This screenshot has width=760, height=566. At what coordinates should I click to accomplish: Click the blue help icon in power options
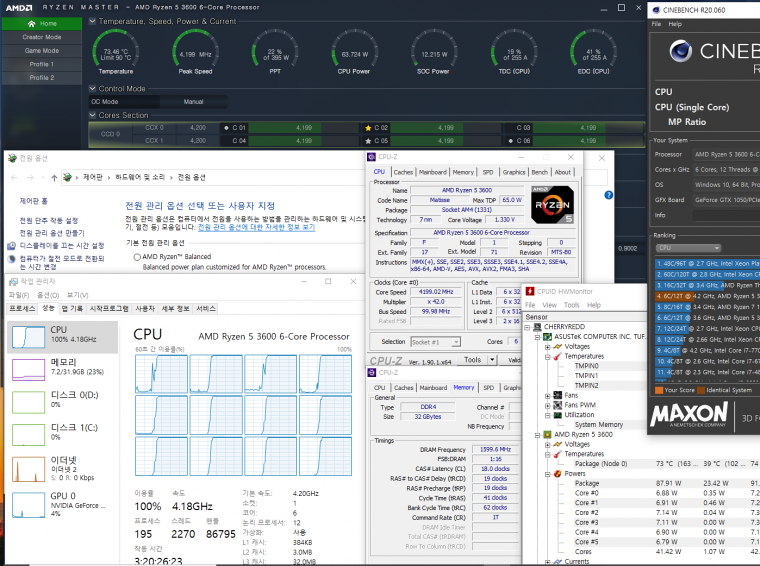(x=609, y=195)
